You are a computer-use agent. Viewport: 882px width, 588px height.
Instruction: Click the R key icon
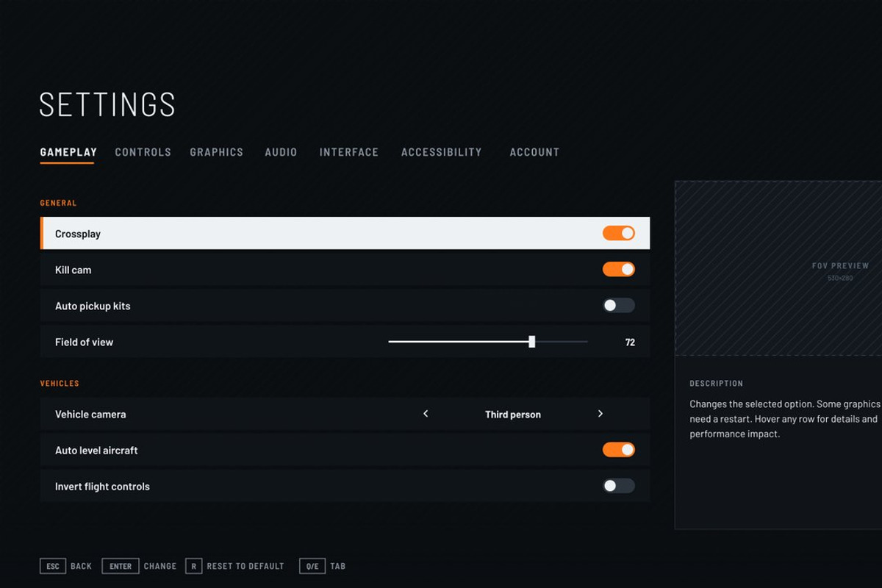click(194, 566)
